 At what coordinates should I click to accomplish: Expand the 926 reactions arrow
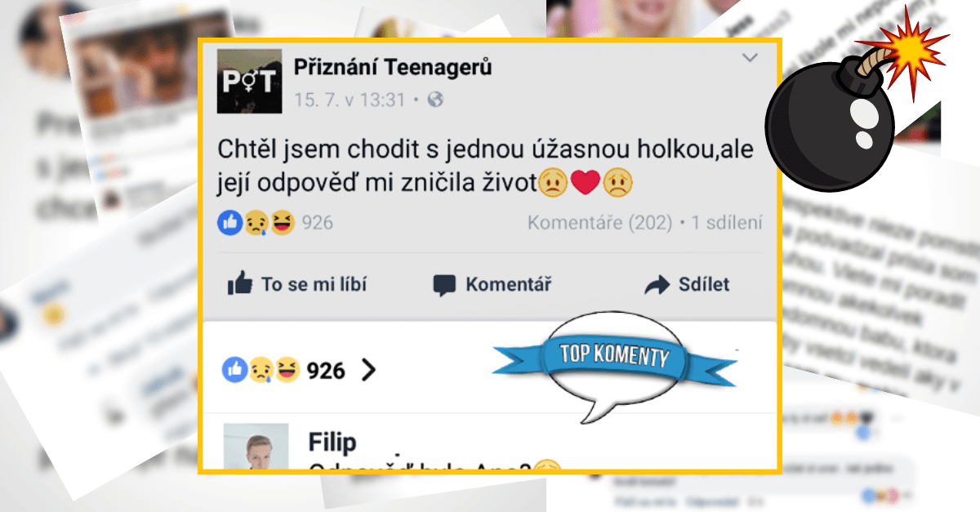pyautogui.click(x=368, y=371)
